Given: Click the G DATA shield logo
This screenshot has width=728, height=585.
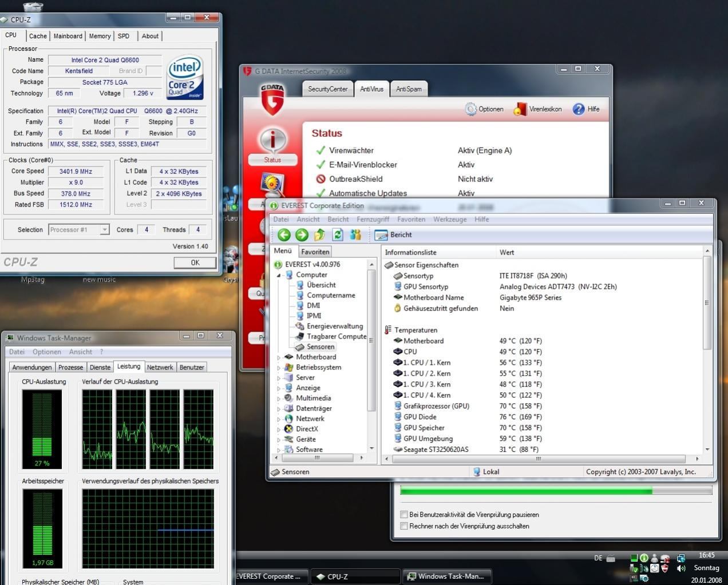Looking at the screenshot, I should click(272, 99).
